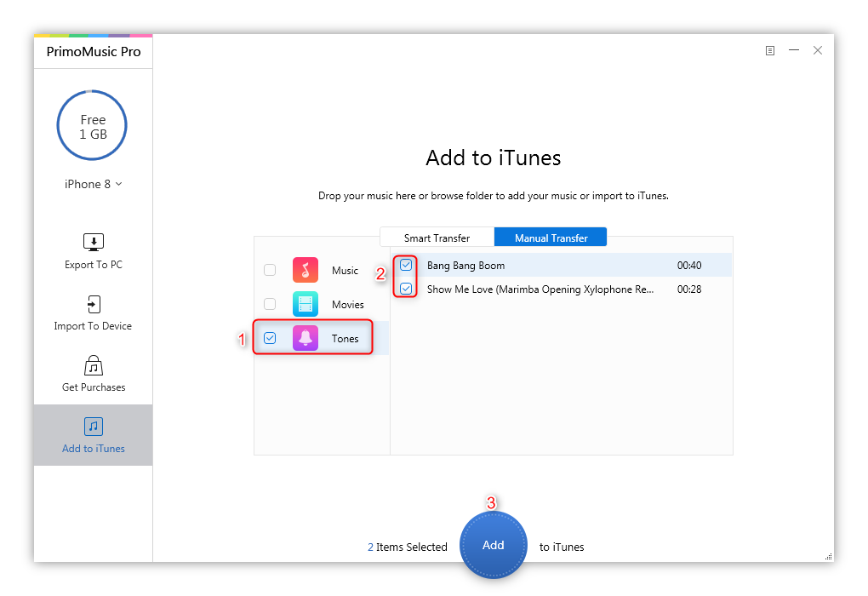Click the red Music category icon

click(x=306, y=270)
